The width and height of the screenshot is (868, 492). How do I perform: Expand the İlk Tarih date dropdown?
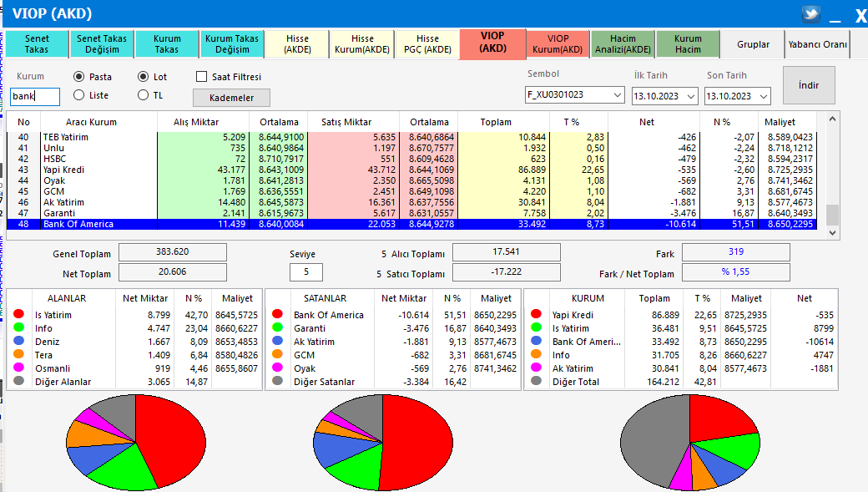click(x=691, y=96)
